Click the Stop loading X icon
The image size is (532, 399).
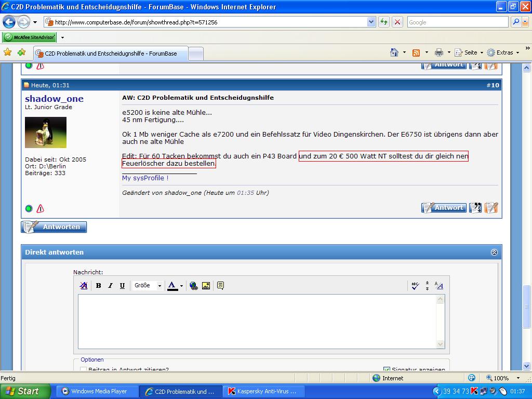397,22
